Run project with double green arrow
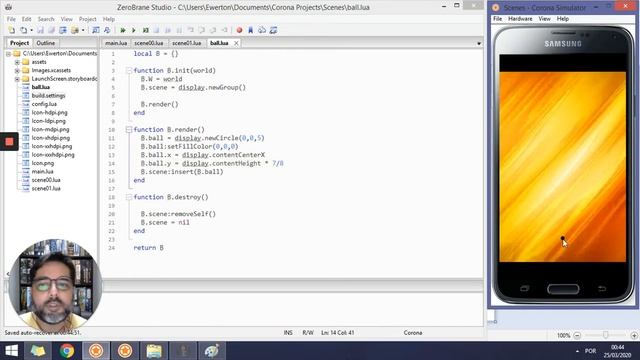Image resolution: width=640 pixels, height=360 pixels. (x=123, y=30)
